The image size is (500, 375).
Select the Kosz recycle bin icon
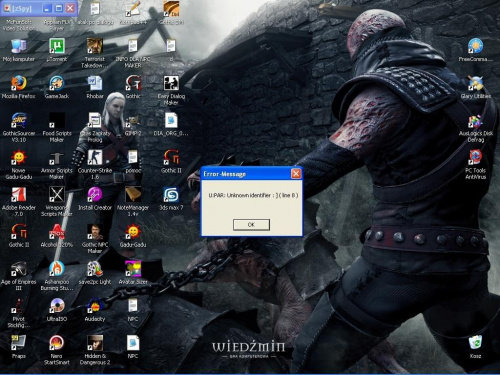click(x=475, y=343)
